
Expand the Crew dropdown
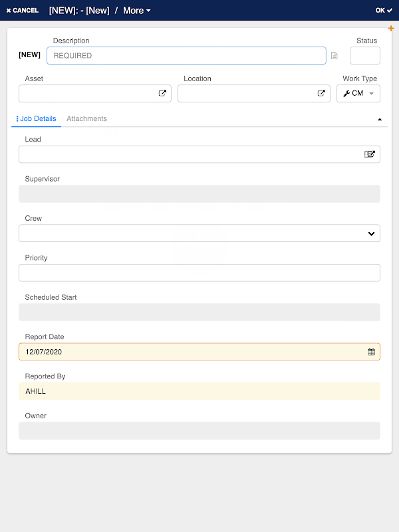(371, 233)
